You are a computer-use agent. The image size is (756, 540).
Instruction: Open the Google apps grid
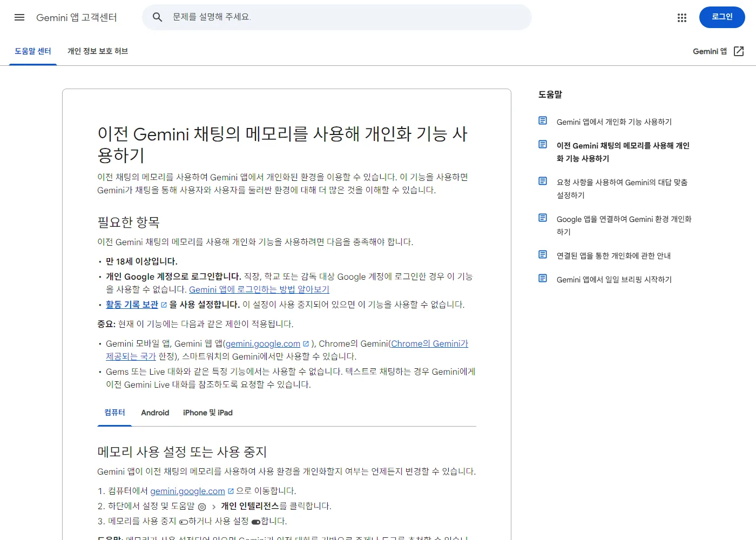point(682,18)
